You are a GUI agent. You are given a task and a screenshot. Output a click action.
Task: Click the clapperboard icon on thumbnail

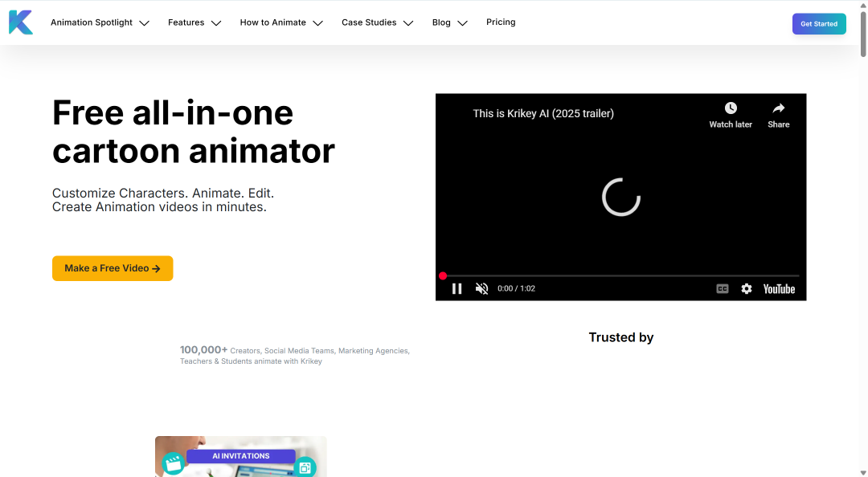coord(174,463)
